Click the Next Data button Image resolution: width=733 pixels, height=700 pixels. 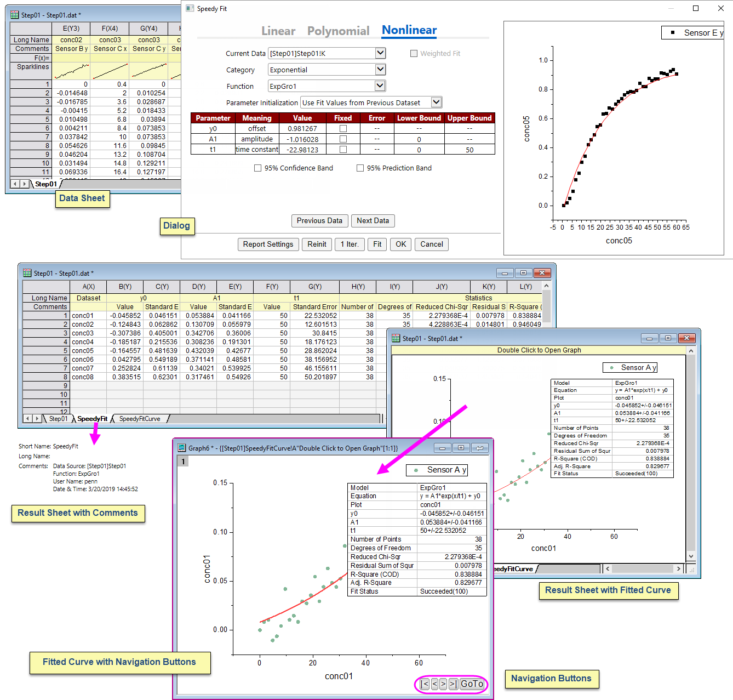coord(373,220)
